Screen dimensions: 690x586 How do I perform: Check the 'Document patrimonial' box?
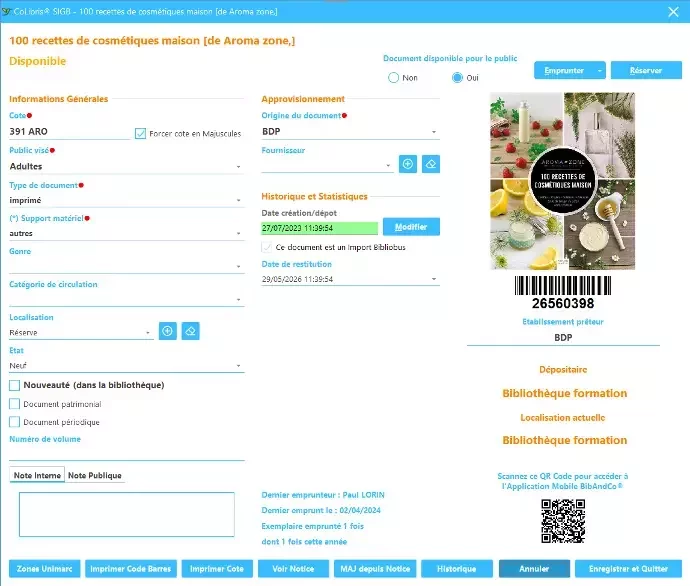coord(14,404)
